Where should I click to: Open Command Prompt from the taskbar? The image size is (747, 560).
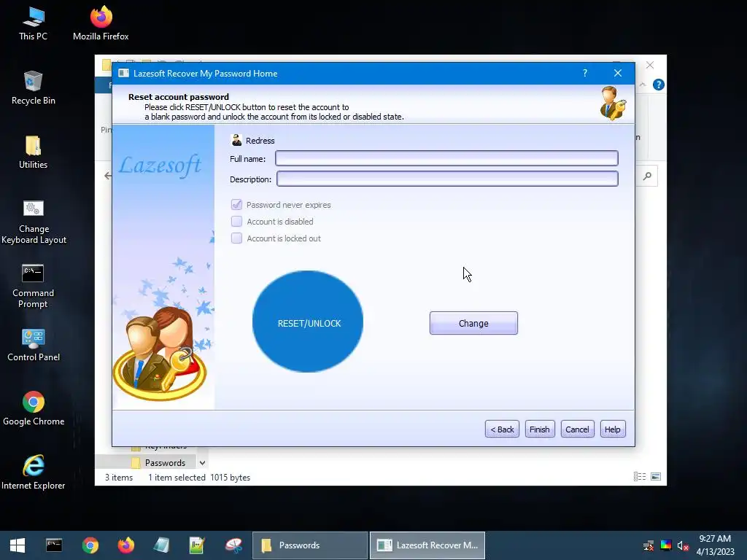point(54,545)
